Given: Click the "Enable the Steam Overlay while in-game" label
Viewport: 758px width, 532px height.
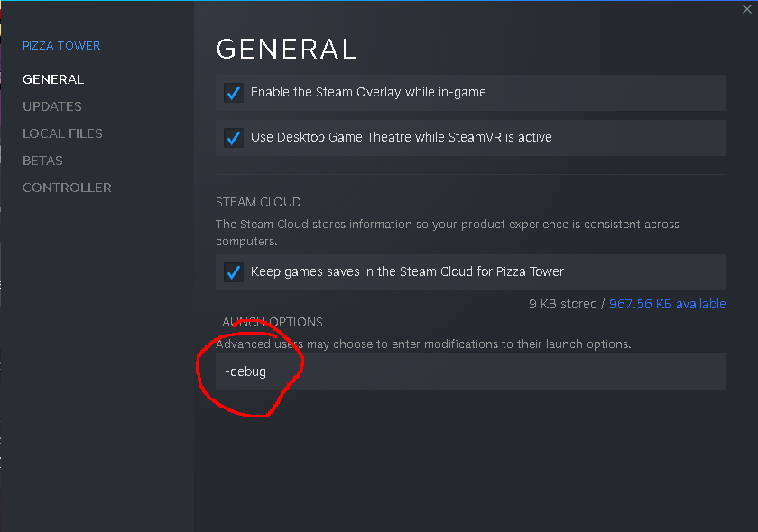Looking at the screenshot, I should (368, 92).
